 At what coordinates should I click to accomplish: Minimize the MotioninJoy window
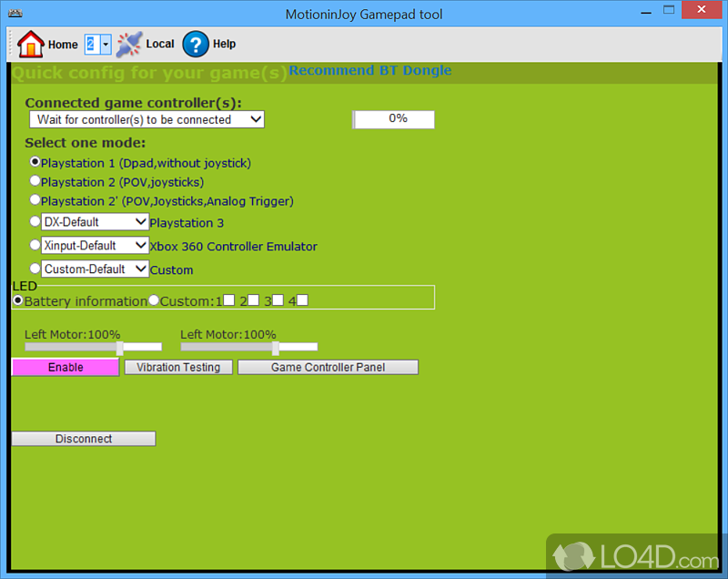coord(646,11)
